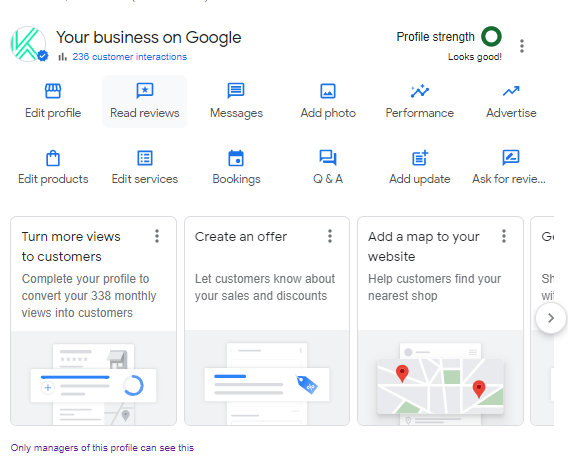Viewport: 568px width, 462px height.
Task: Open Performance sparkle chart icon
Action: tap(419, 91)
